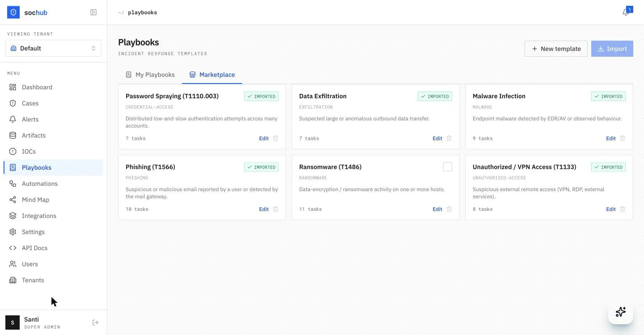Check the Ransomware (T1486) selection box
This screenshot has width=644, height=335.
pyautogui.click(x=448, y=167)
